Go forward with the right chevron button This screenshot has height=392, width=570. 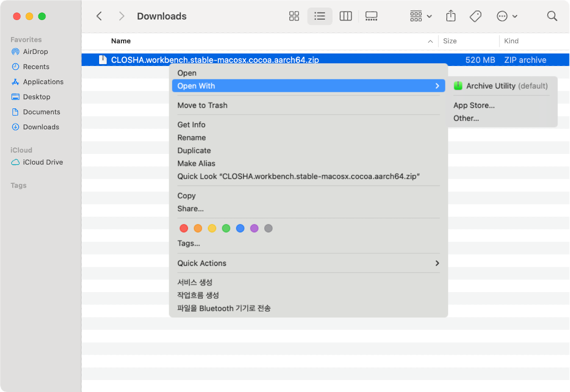tap(121, 17)
